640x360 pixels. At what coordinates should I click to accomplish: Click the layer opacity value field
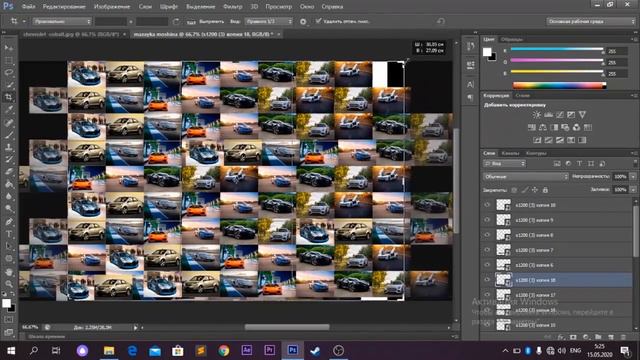pos(621,177)
